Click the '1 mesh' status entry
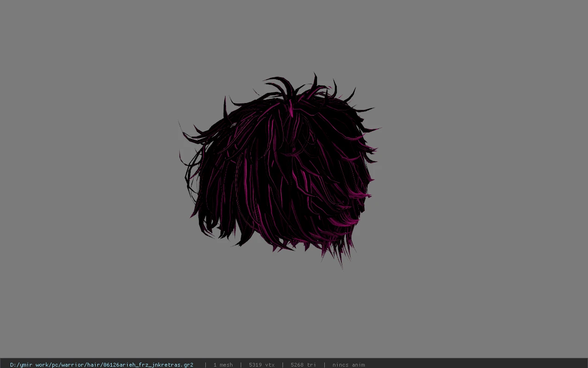 (223, 365)
